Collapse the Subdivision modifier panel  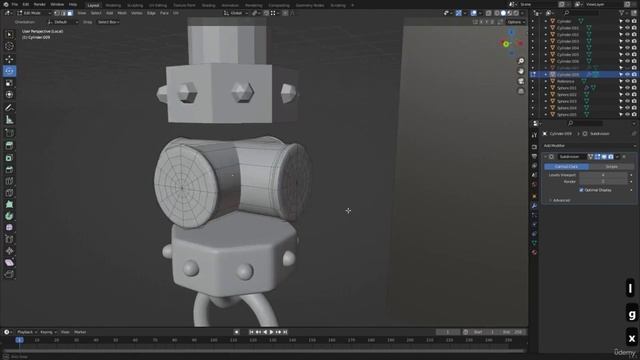[x=546, y=157]
